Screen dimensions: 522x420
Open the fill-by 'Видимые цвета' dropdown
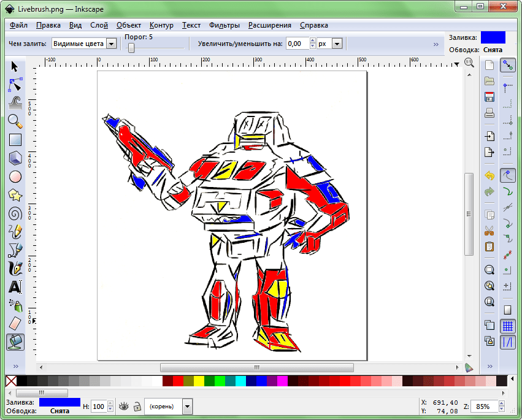tap(111, 44)
